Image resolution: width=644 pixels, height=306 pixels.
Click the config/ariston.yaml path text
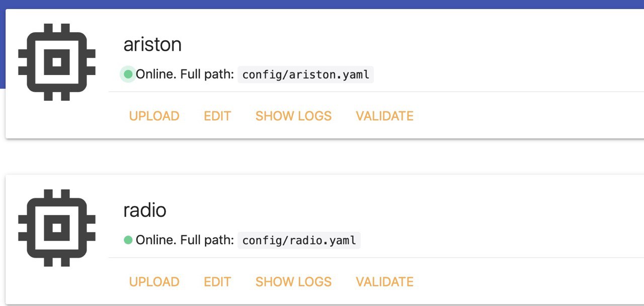[x=306, y=75]
